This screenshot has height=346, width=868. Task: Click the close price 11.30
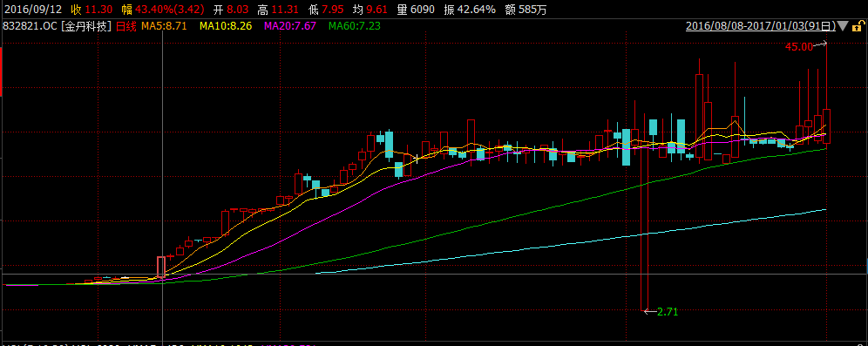point(99,10)
